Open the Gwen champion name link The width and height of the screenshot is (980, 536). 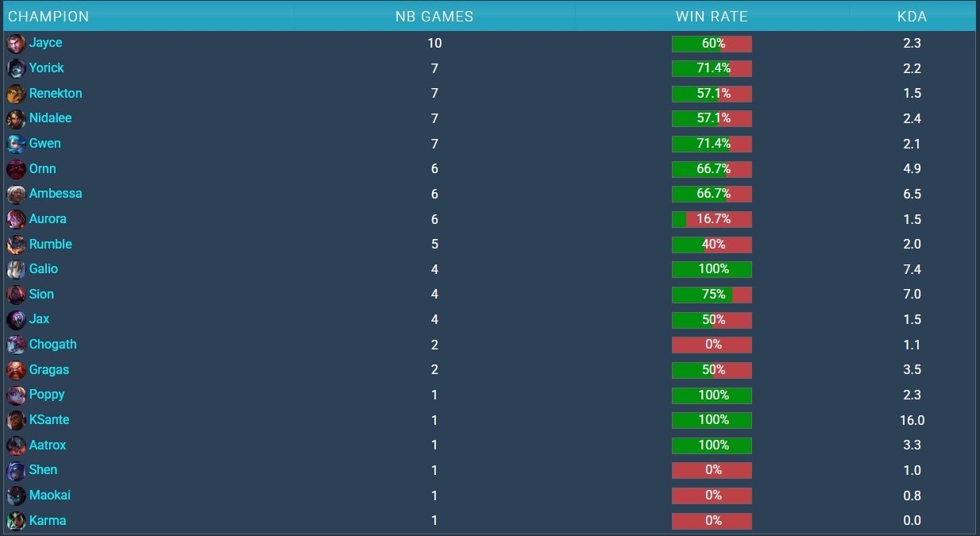[44, 143]
